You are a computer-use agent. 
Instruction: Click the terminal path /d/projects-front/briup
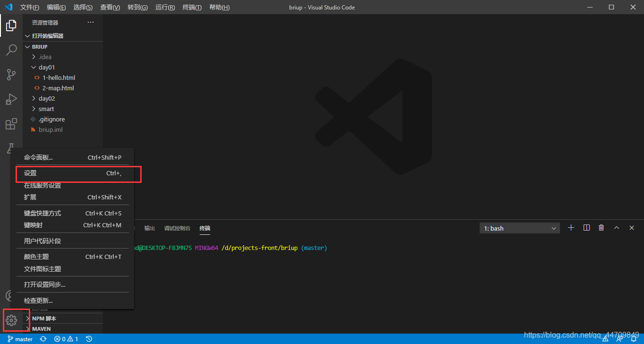coord(260,248)
